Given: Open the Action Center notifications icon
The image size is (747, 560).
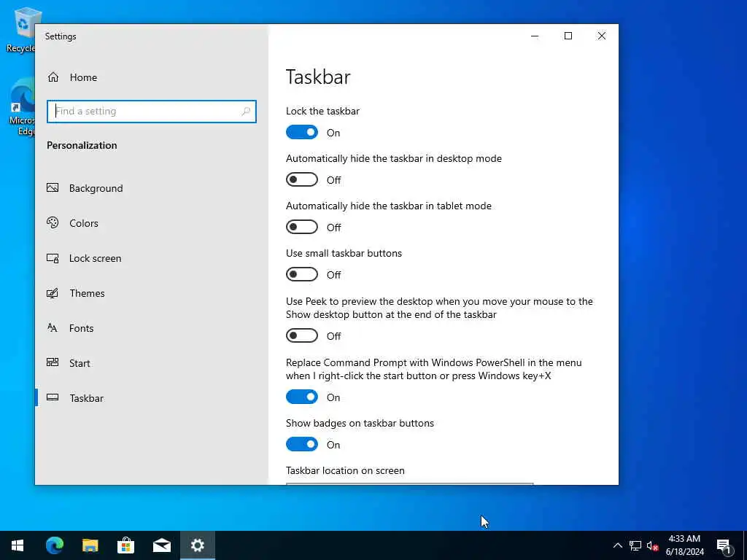Looking at the screenshot, I should (724, 545).
